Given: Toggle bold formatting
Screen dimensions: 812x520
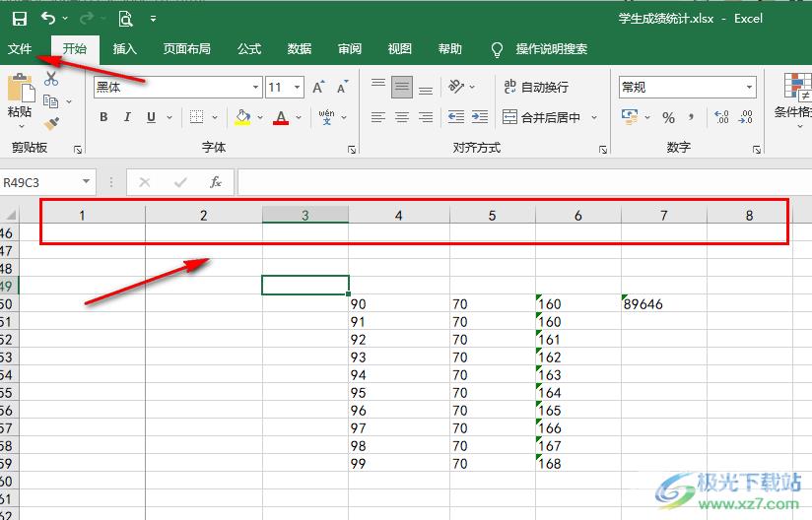Looking at the screenshot, I should [x=103, y=117].
